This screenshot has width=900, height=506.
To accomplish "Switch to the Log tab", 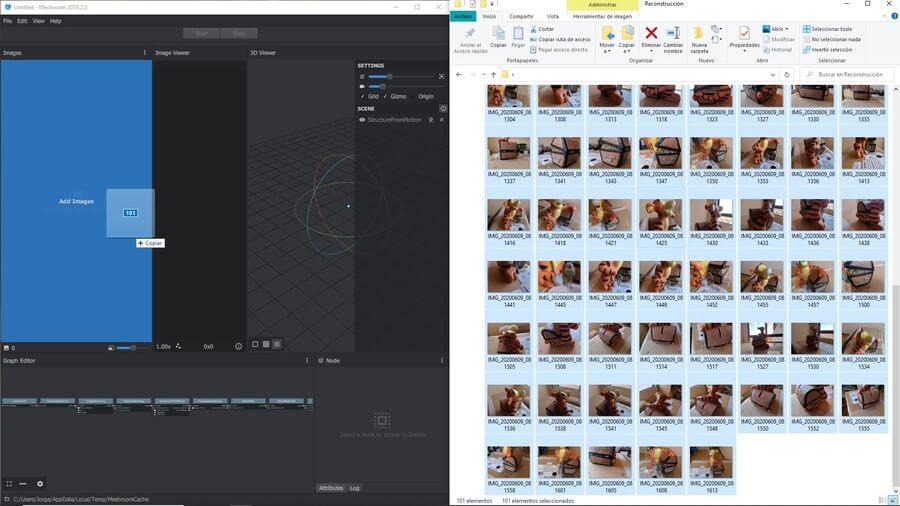I will point(354,488).
